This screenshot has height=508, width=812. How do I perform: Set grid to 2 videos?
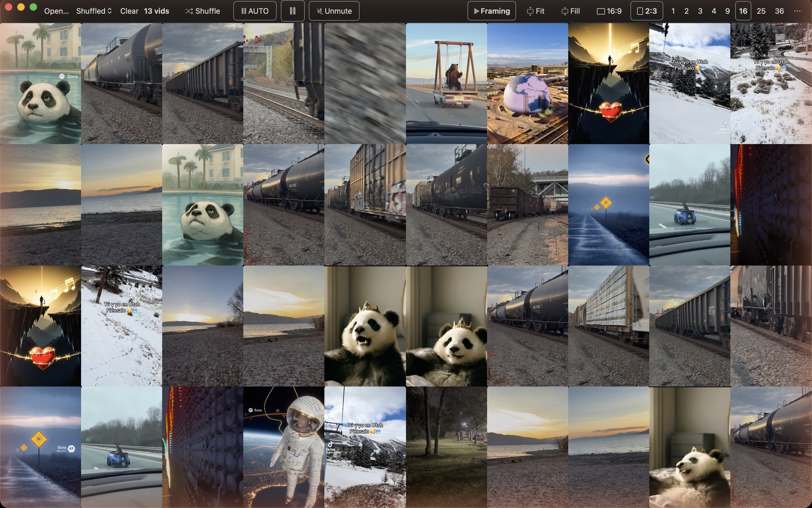(687, 11)
